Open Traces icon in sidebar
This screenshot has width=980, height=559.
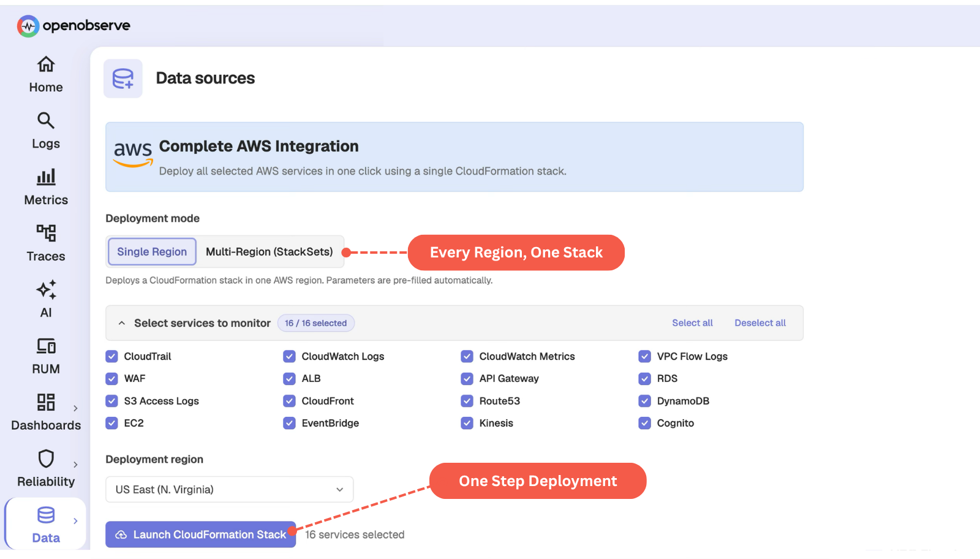click(x=46, y=233)
